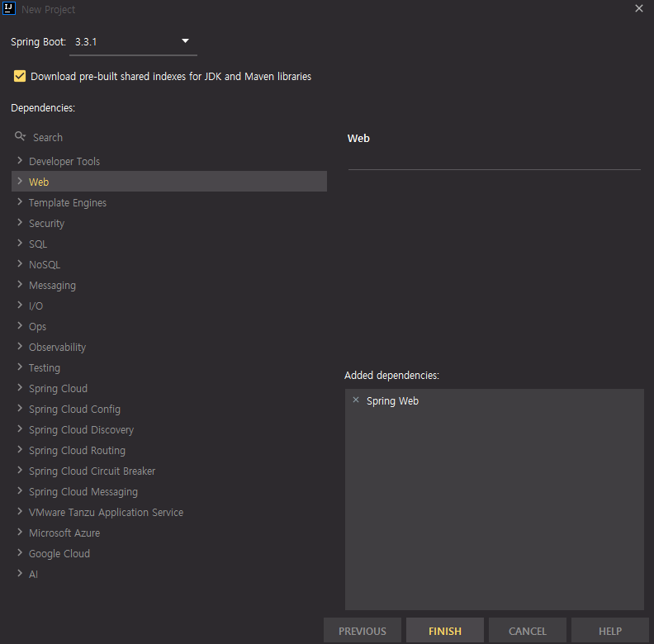654x644 pixels.
Task: Open the Spring Boot version dropdown
Action: 185,41
